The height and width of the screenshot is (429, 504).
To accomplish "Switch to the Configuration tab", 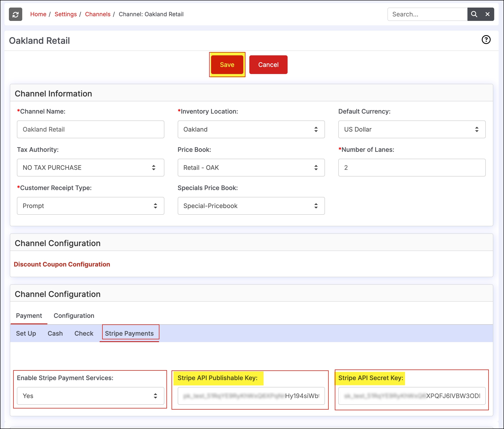I will point(74,315).
